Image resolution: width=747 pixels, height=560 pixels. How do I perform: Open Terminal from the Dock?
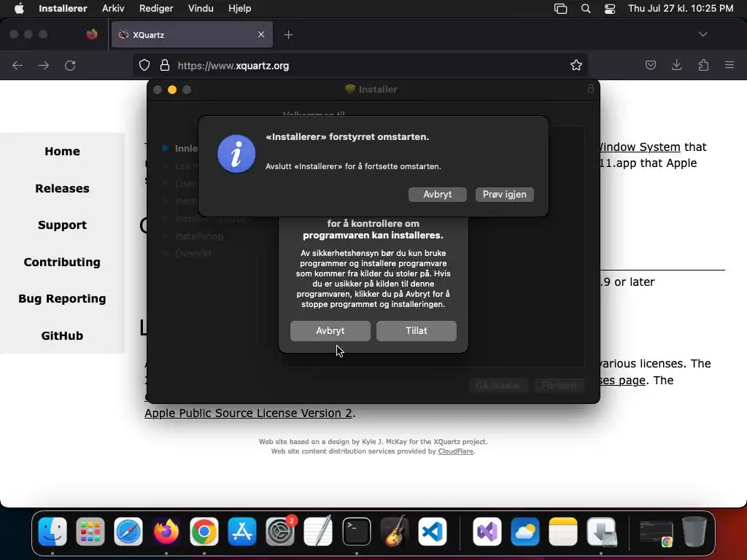click(356, 532)
